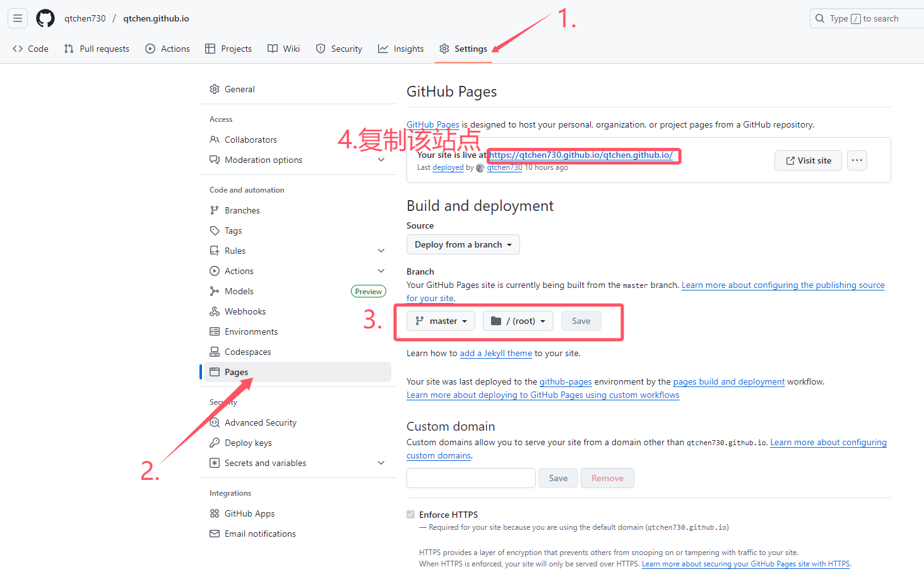Open the Environments settings page
924x574 pixels.
[x=298, y=332]
